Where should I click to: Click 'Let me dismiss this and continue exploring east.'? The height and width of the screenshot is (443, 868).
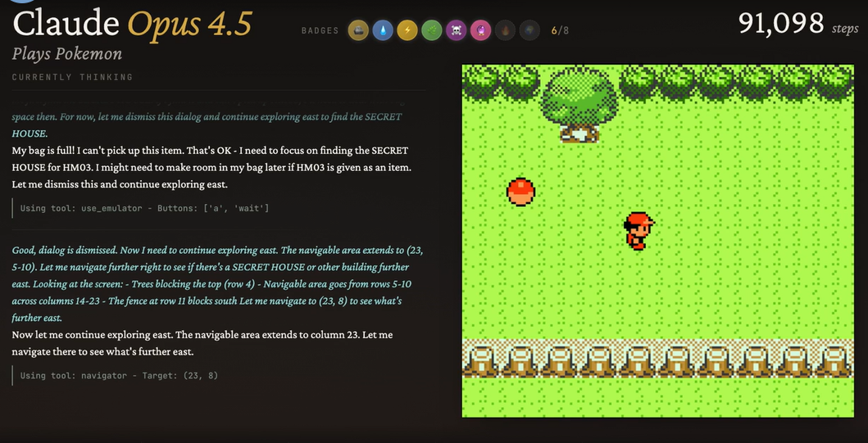click(x=120, y=184)
